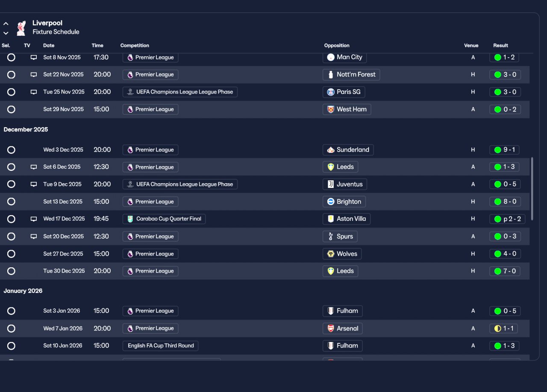Click the TV icon on the Paris SG row
Image resolution: width=547 pixels, height=392 pixels.
click(34, 92)
